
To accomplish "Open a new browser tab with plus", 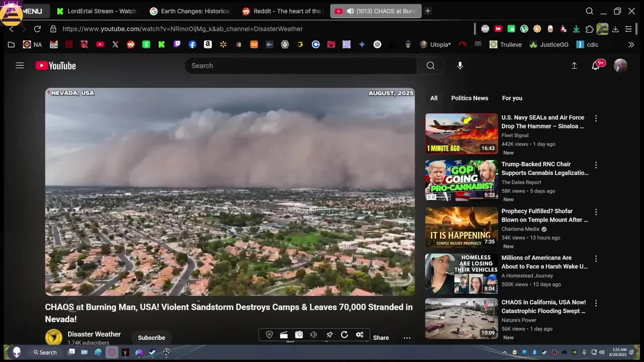I will 428,11.
